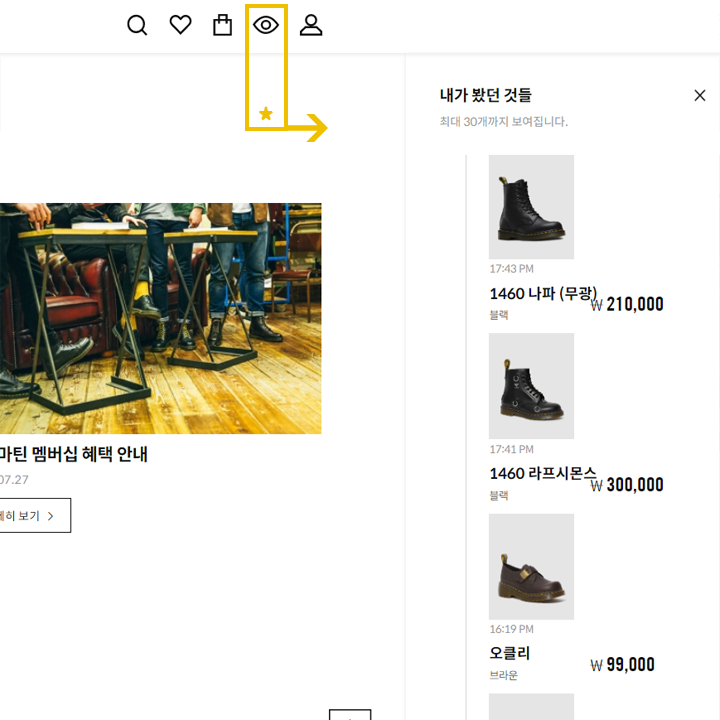The image size is (720, 720).
Task: Click the price ₩ 300,000
Action: (x=627, y=485)
